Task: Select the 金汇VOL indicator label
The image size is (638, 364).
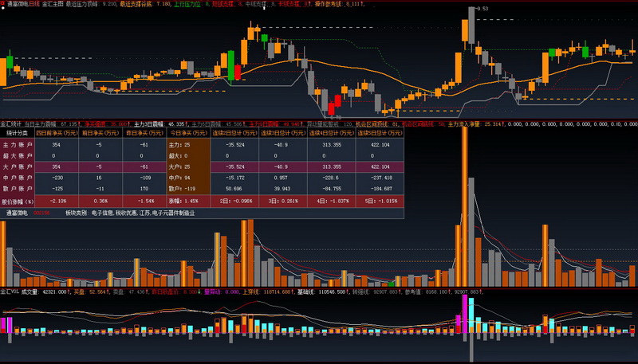Action: tap(10, 292)
